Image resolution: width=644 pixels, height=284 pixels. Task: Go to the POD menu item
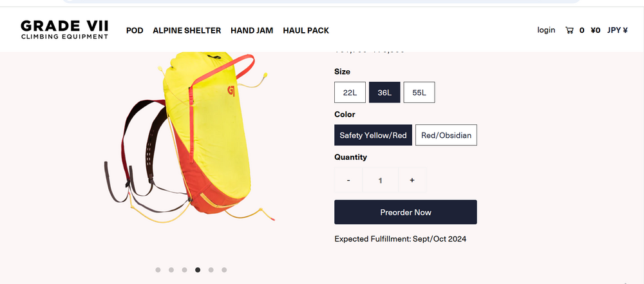[135, 30]
